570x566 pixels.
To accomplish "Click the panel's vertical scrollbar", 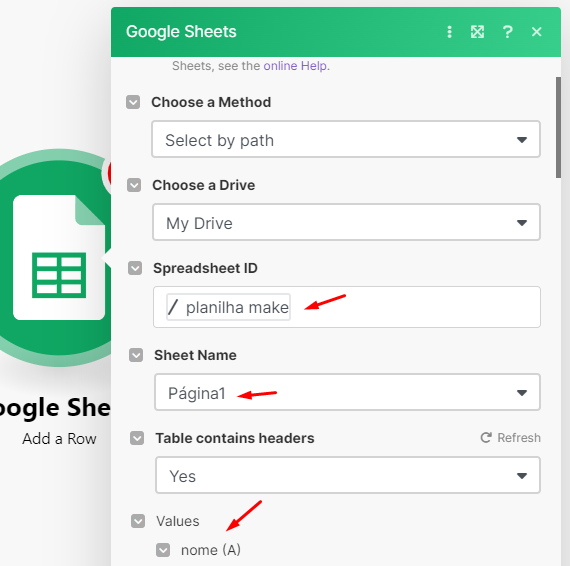I will pos(558,127).
